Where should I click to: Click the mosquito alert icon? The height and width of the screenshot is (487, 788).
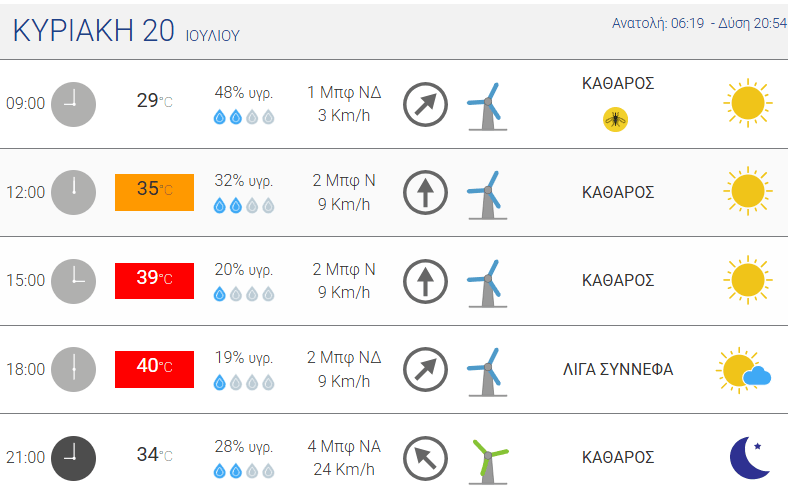615,120
